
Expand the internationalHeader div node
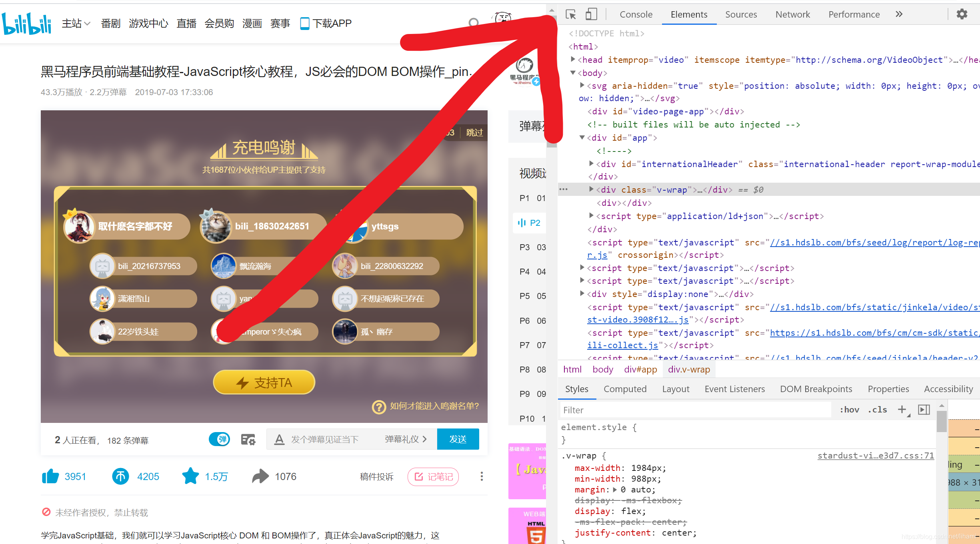pos(591,163)
